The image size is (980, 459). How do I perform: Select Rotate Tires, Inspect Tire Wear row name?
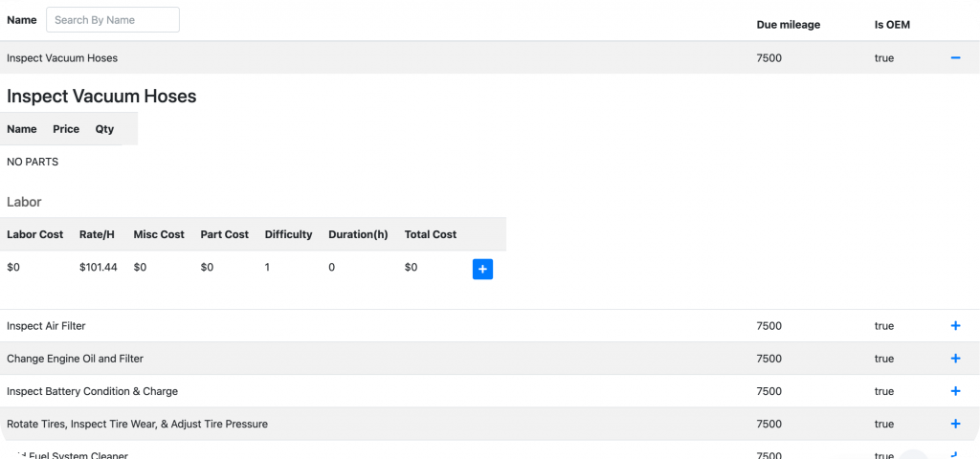click(x=137, y=424)
